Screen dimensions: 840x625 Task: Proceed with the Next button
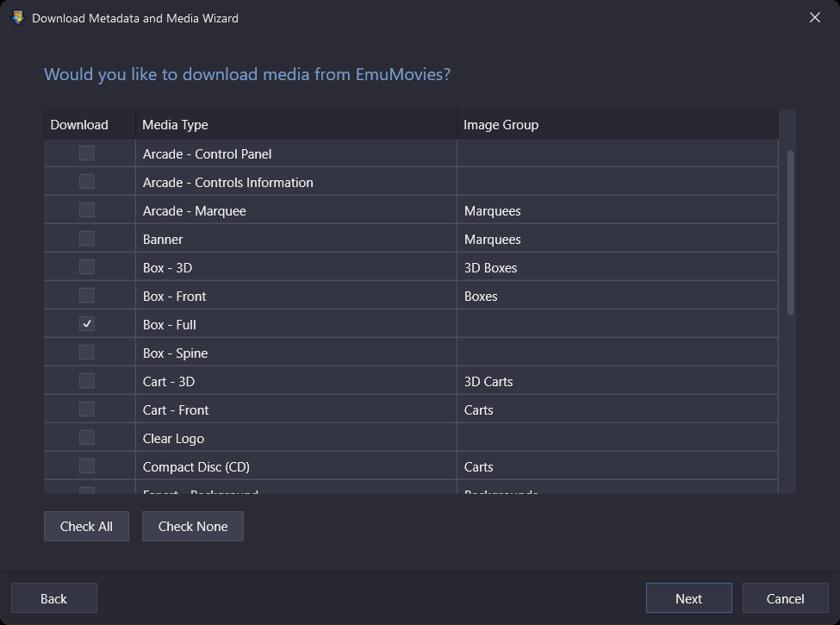pos(689,598)
